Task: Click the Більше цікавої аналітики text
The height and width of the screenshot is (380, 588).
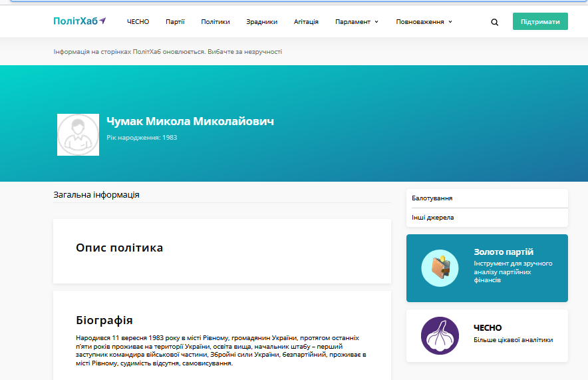Action: coord(513,340)
